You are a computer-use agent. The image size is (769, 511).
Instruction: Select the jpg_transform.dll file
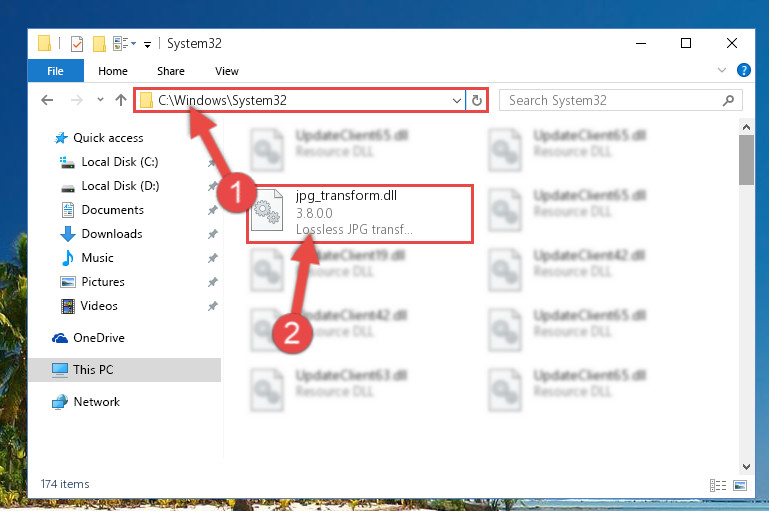click(360, 213)
